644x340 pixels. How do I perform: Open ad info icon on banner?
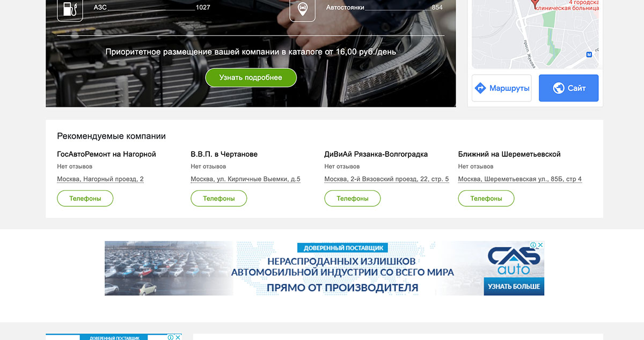pyautogui.click(x=534, y=245)
